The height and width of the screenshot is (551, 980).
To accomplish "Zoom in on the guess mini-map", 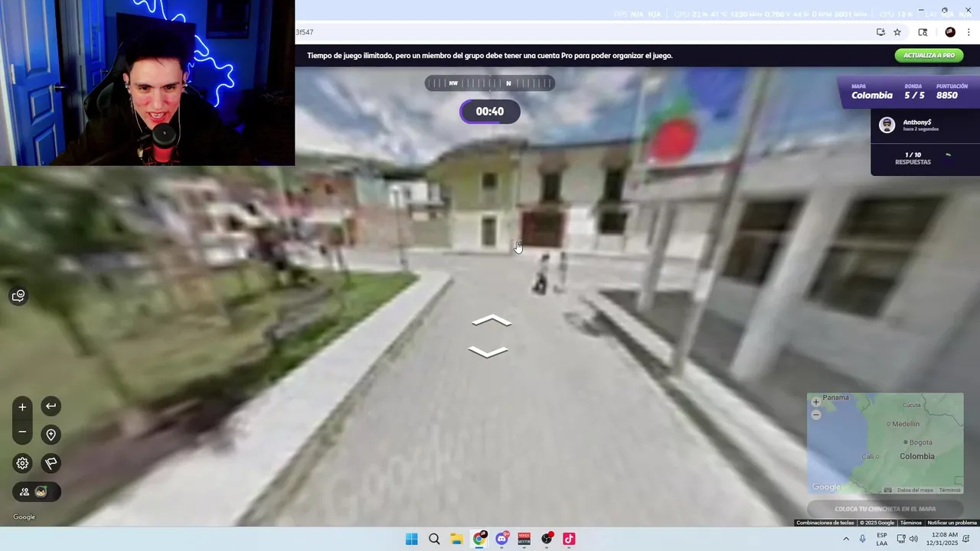I will pyautogui.click(x=816, y=402).
